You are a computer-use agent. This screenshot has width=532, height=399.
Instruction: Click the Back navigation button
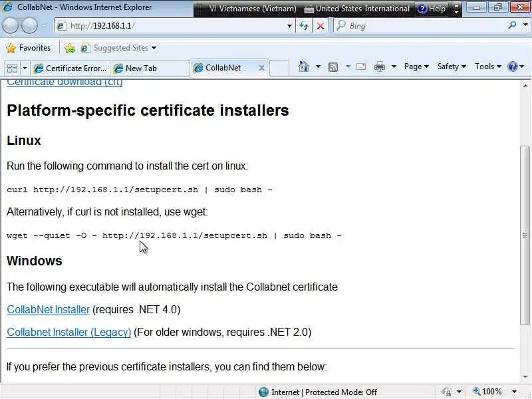(10, 26)
